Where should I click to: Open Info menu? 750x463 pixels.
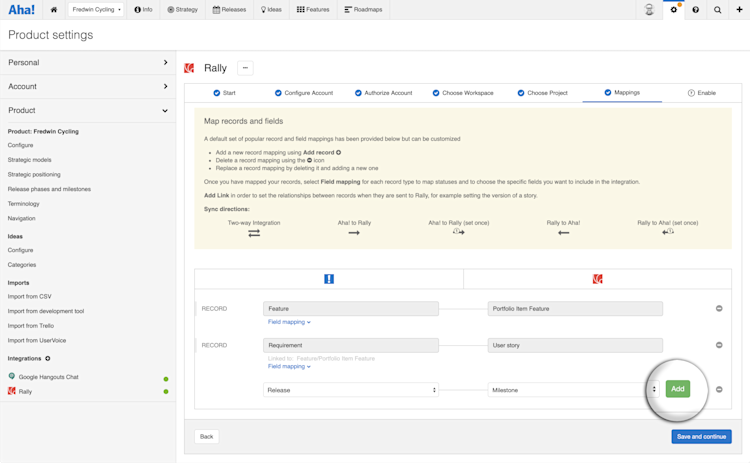[x=143, y=10]
